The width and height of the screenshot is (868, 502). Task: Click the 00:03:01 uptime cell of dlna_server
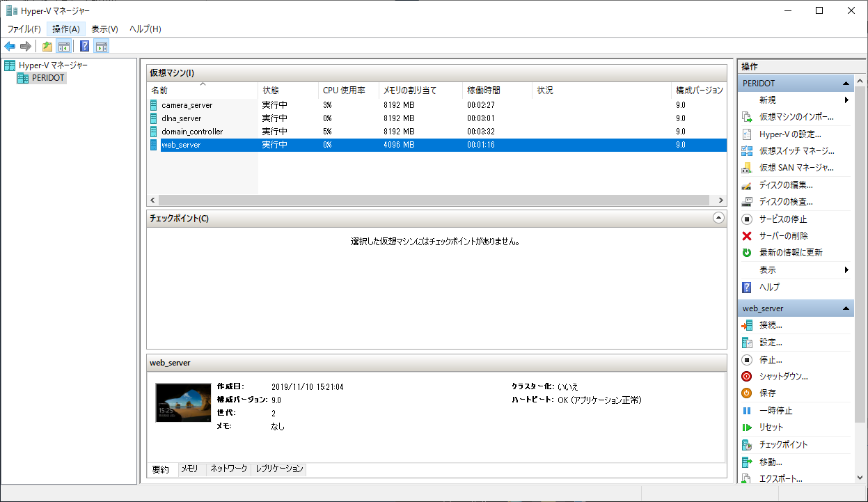[481, 118]
